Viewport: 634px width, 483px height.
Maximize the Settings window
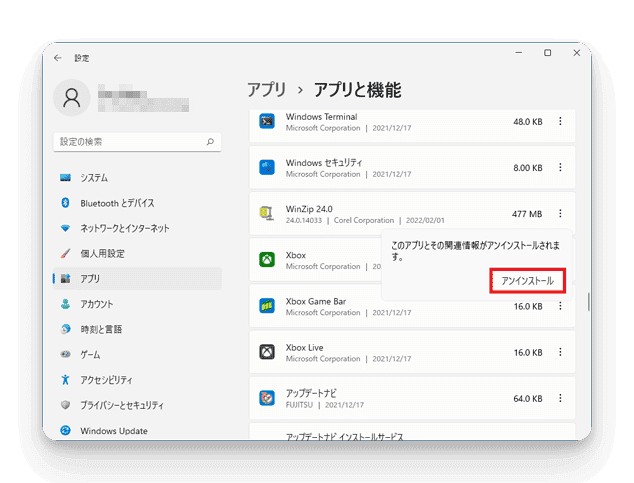pos(547,53)
